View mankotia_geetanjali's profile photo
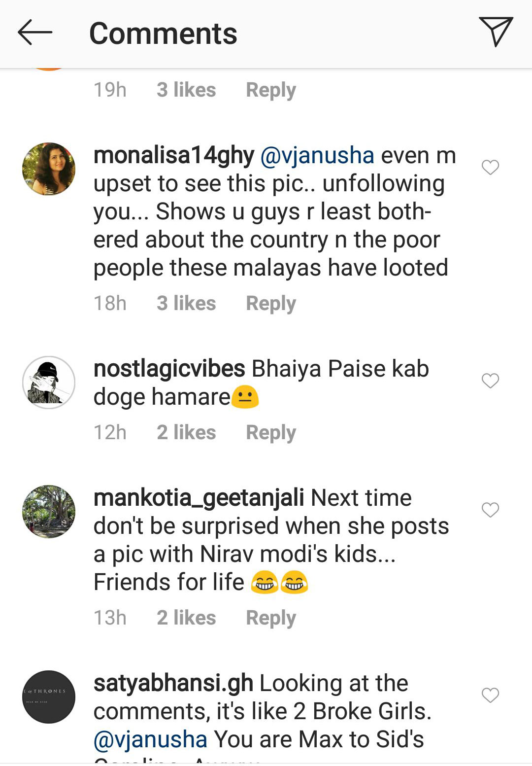Image resolution: width=532 pixels, height=766 pixels. [x=49, y=512]
